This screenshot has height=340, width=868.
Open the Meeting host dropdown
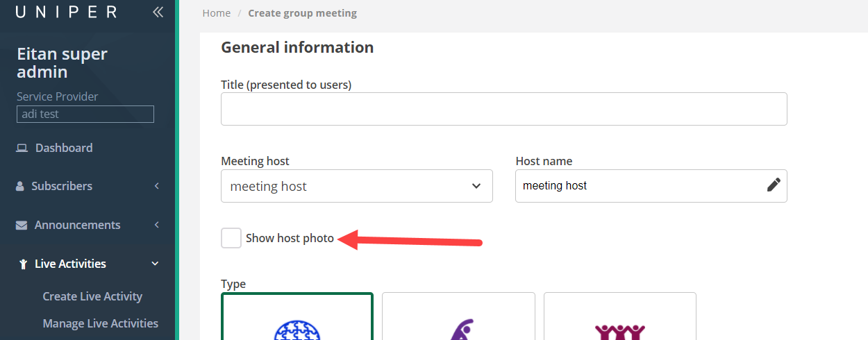tap(356, 186)
